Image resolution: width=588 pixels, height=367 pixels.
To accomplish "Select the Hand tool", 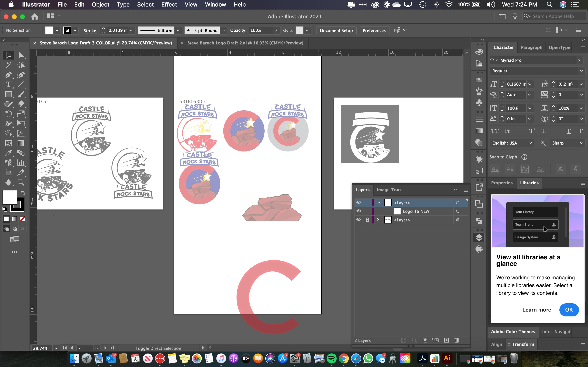I will [x=8, y=182].
